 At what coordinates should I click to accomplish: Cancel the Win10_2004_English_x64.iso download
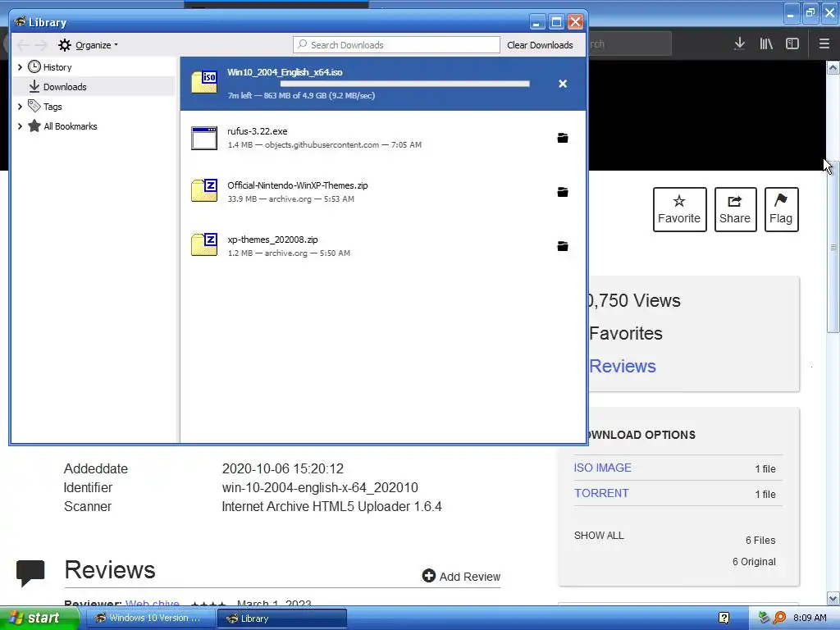[563, 84]
